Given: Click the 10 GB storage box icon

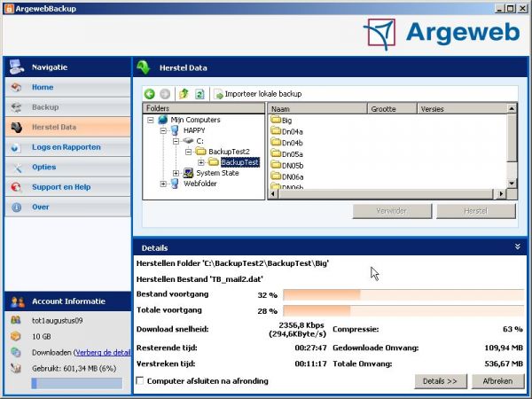Looking at the screenshot, I should 16,336.
